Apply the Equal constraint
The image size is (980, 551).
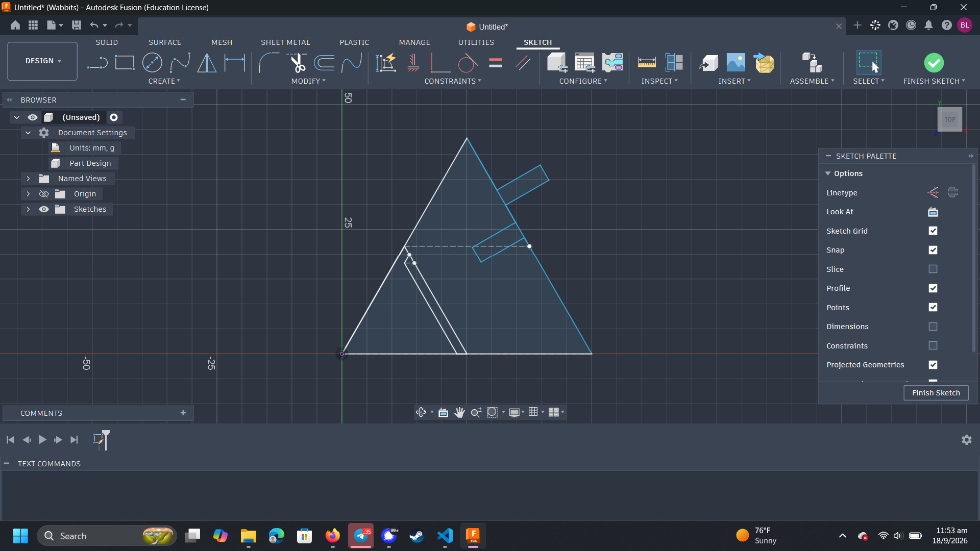click(x=496, y=63)
